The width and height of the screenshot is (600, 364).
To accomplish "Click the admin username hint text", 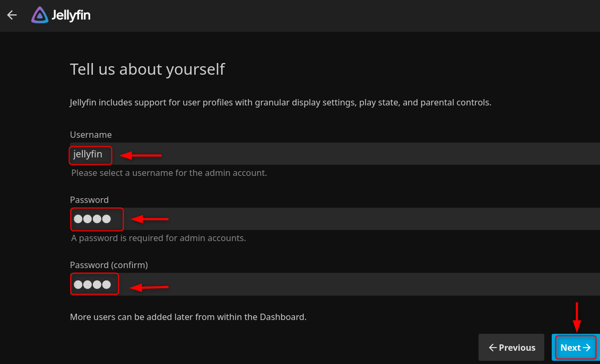I will pos(169,173).
